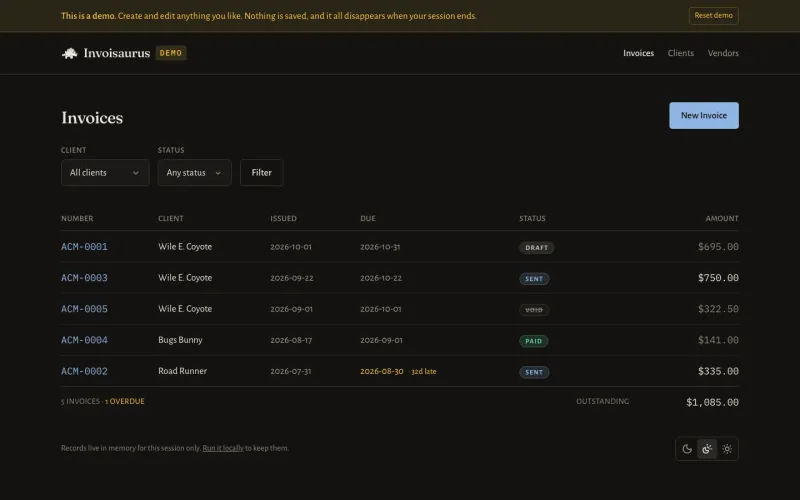Viewport: 800px width, 500px height.
Task: Click the Bugs Bunny client cell
Action: (180, 340)
